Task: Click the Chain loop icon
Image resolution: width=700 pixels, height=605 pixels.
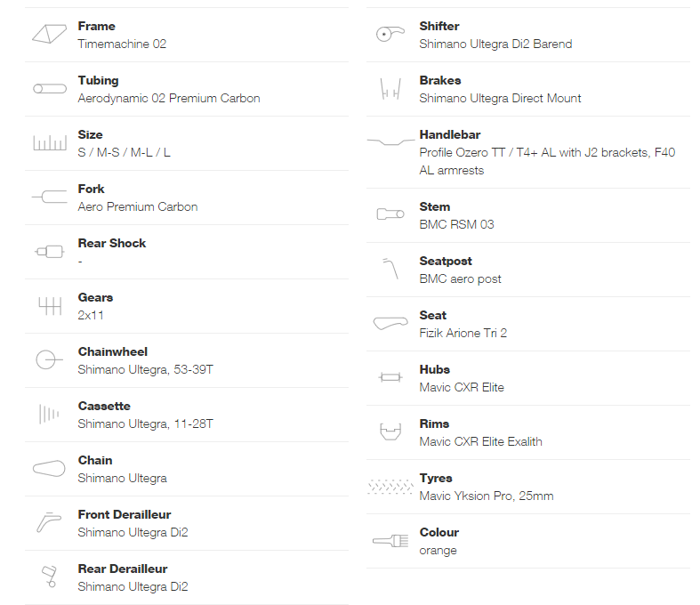Action: pos(49,468)
